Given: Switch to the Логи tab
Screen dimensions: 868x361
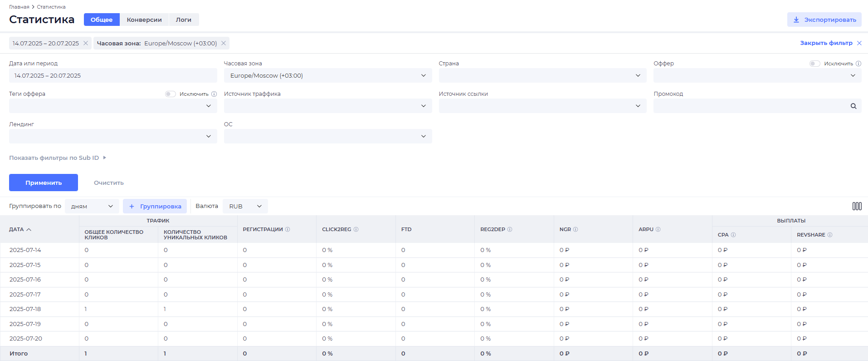Looking at the screenshot, I should click(x=183, y=20).
